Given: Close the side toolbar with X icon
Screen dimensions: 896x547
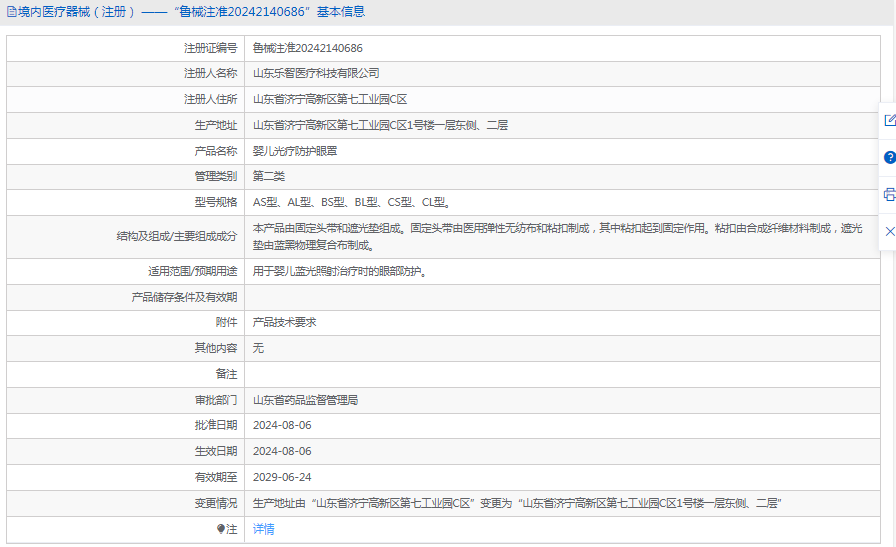Looking at the screenshot, I should pyautogui.click(x=889, y=231).
